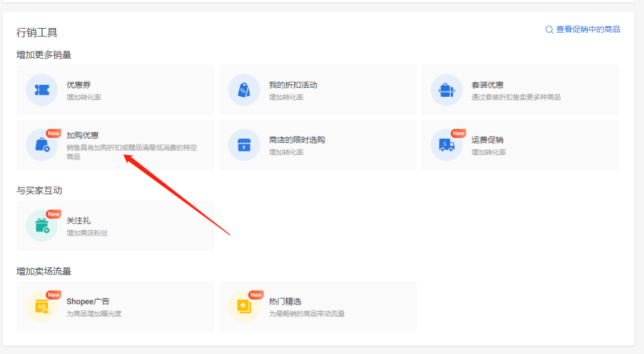The height and width of the screenshot is (354, 644).
Task: Open the 运费促销 card
Action: (x=519, y=144)
